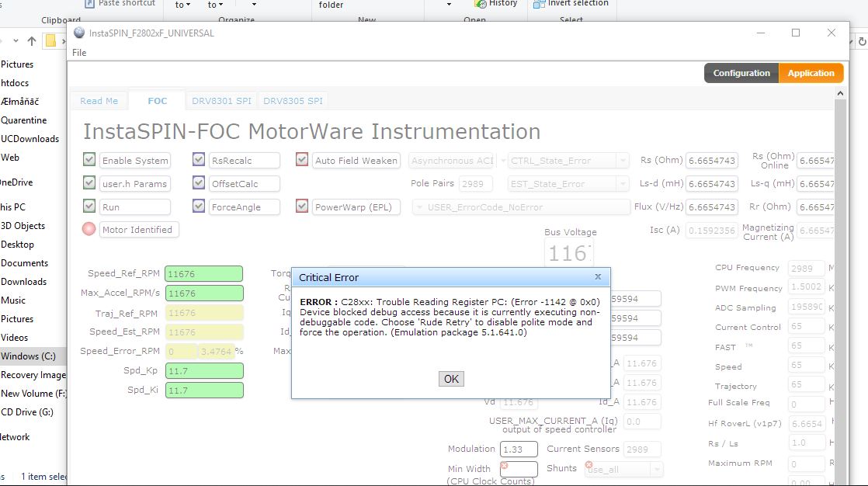
Task: Open Videos in Explorer sidebar
Action: 15,337
